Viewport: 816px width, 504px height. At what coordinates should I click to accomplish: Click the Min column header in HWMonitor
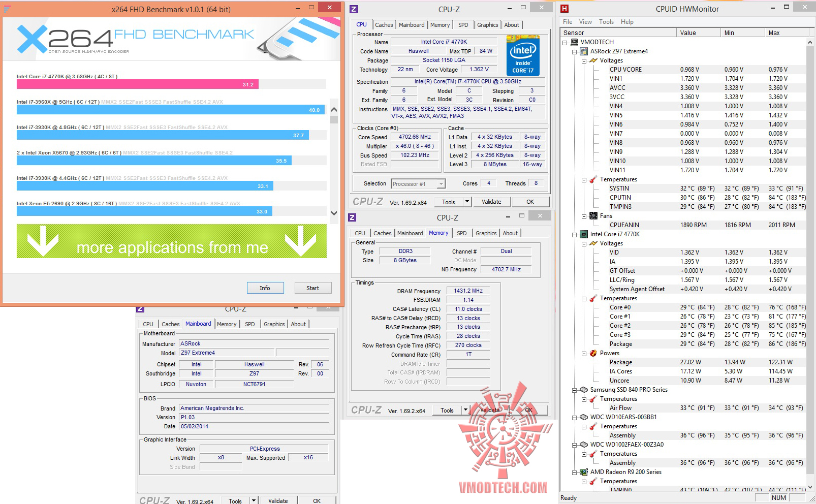pos(742,33)
